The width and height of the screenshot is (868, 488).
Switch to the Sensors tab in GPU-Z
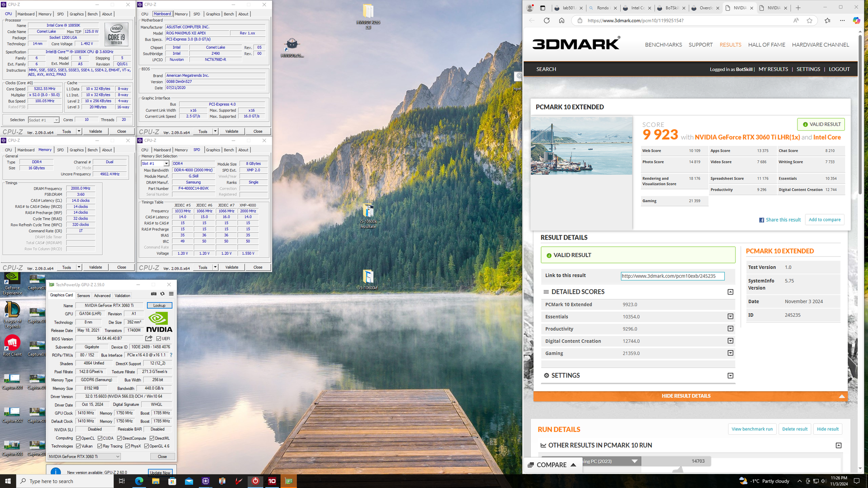pos(83,296)
